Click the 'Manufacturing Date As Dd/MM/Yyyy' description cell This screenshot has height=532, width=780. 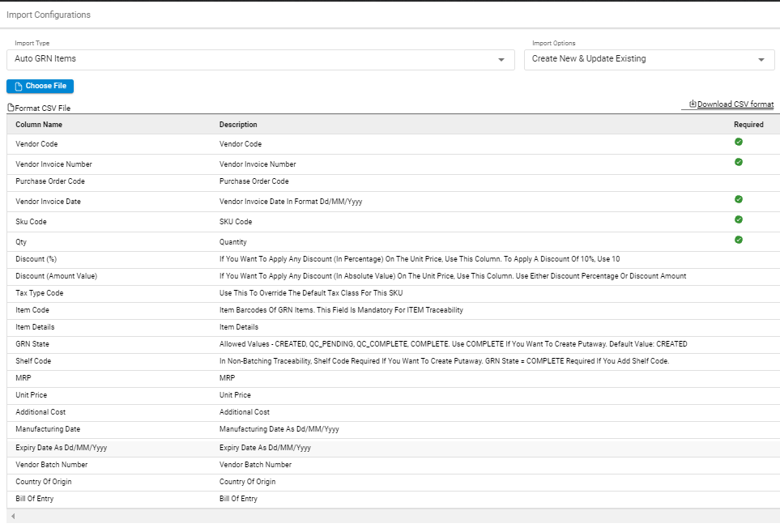click(279, 428)
